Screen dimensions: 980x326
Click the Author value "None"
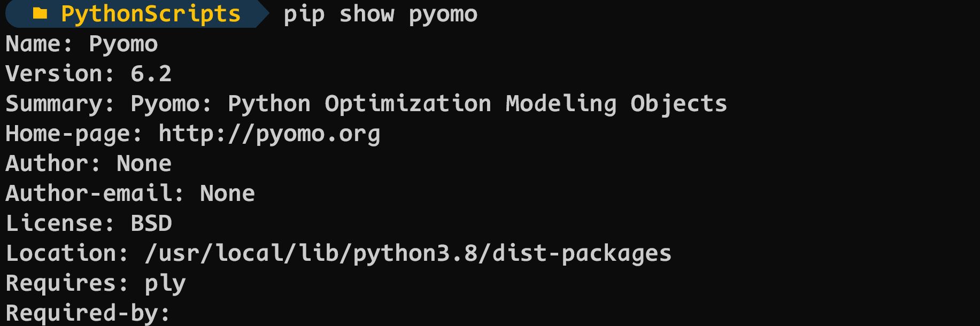click(x=144, y=164)
